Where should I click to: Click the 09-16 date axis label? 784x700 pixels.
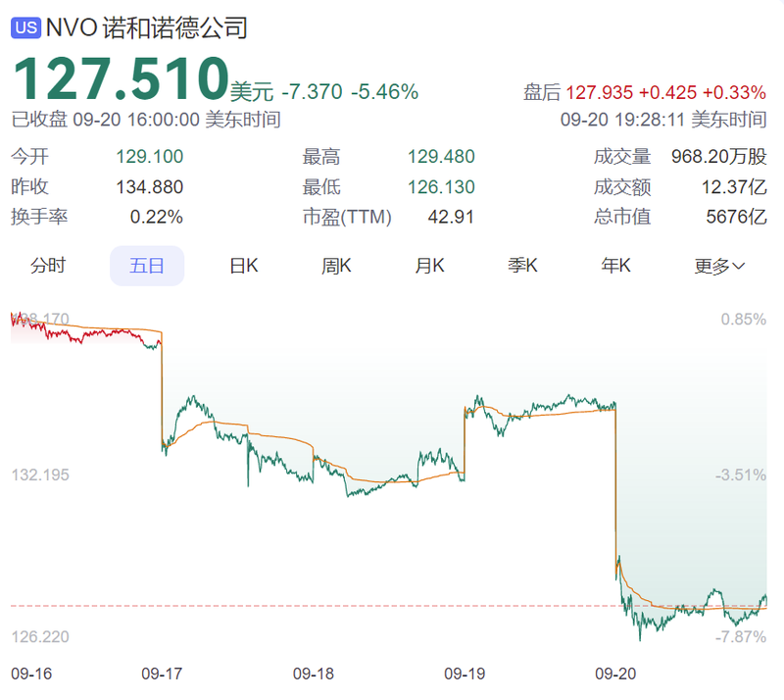(30, 675)
